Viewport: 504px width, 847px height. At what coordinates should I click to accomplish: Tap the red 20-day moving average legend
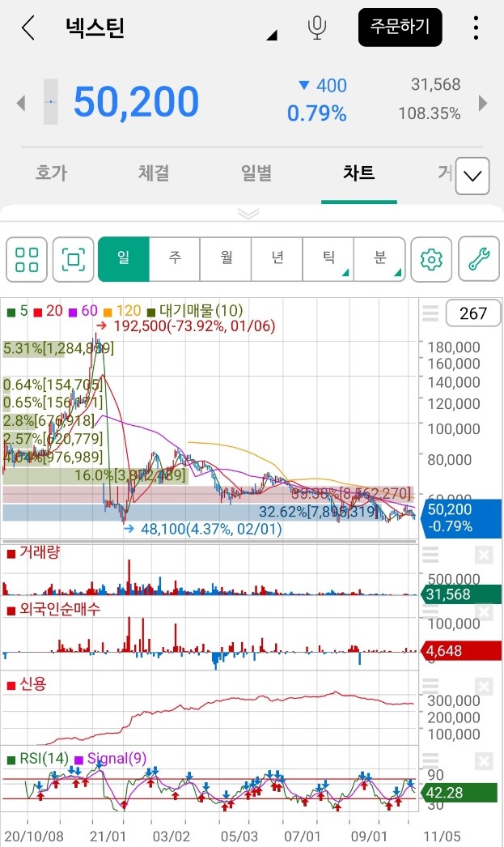[x=48, y=311]
